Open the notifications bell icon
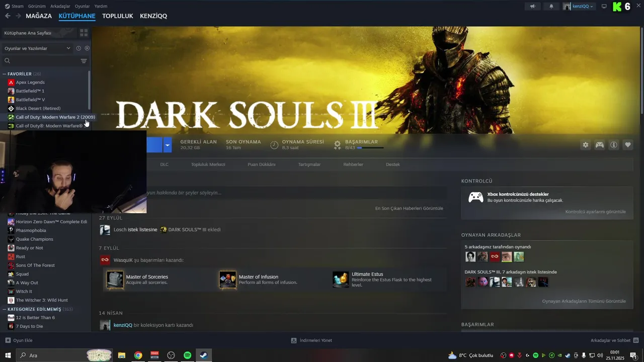 pyautogui.click(x=551, y=6)
